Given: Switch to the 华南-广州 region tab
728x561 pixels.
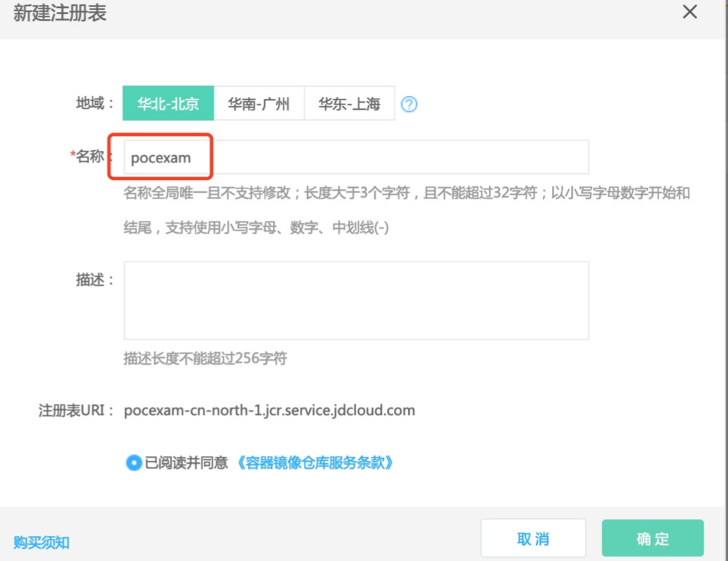Looking at the screenshot, I should click(259, 104).
